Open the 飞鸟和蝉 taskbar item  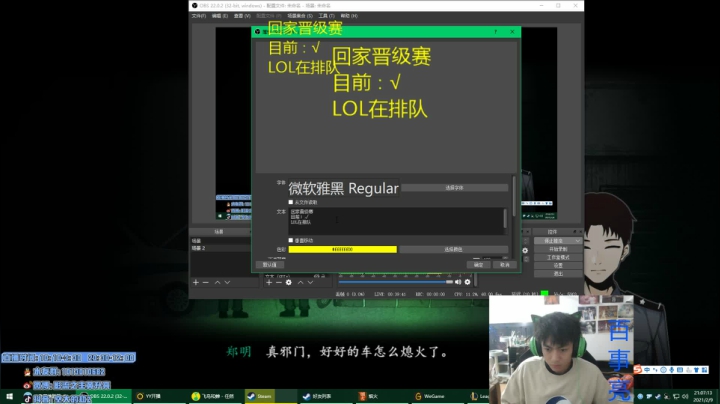tap(213, 396)
